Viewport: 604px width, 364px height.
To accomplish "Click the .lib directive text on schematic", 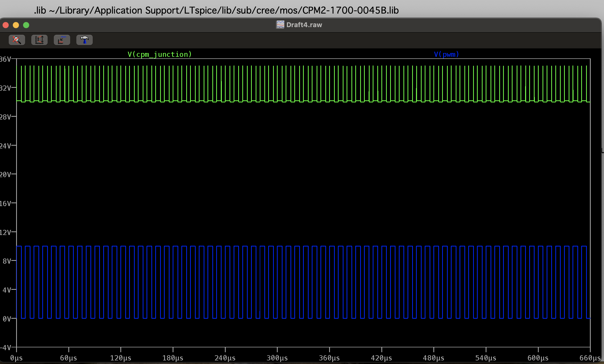I will click(216, 10).
